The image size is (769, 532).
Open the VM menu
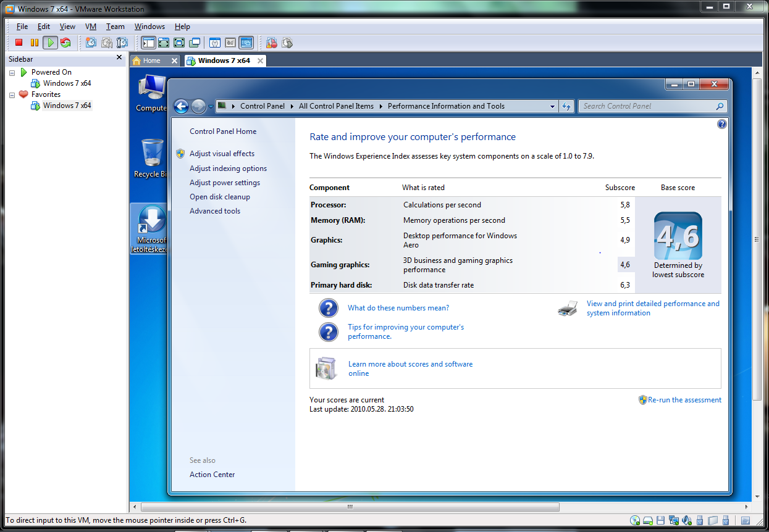[91, 27]
